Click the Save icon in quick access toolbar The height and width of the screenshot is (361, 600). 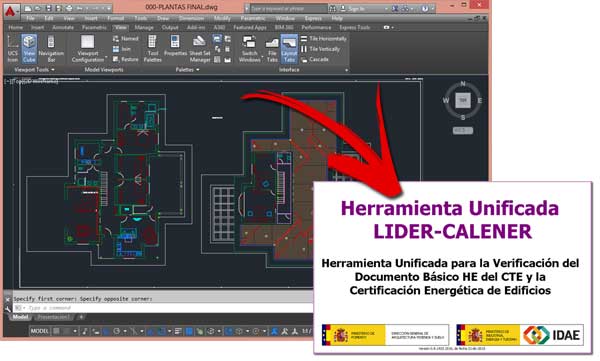(x=48, y=8)
